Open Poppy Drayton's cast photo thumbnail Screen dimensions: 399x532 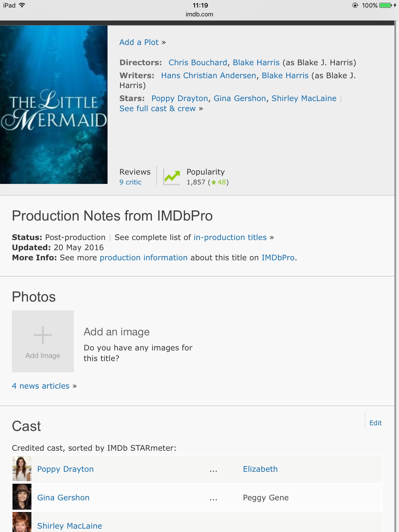coord(22,469)
